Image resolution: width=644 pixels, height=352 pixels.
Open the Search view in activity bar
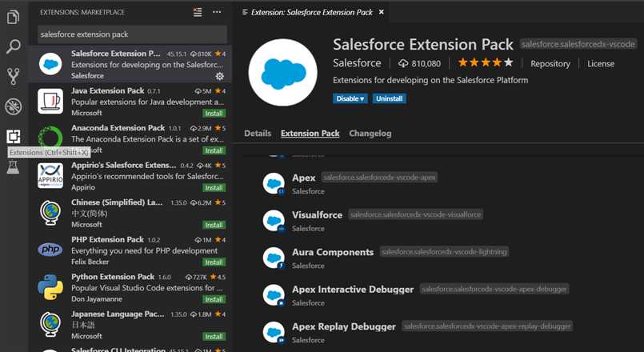[13, 46]
